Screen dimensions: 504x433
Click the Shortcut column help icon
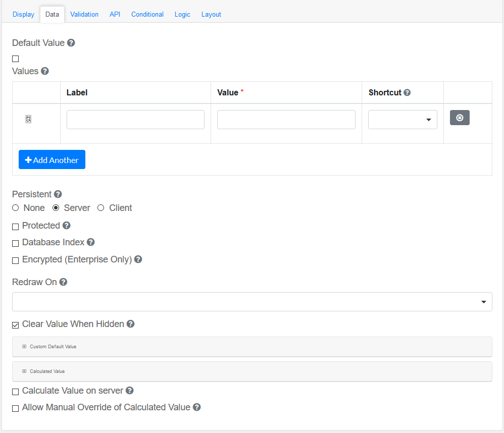click(x=407, y=93)
